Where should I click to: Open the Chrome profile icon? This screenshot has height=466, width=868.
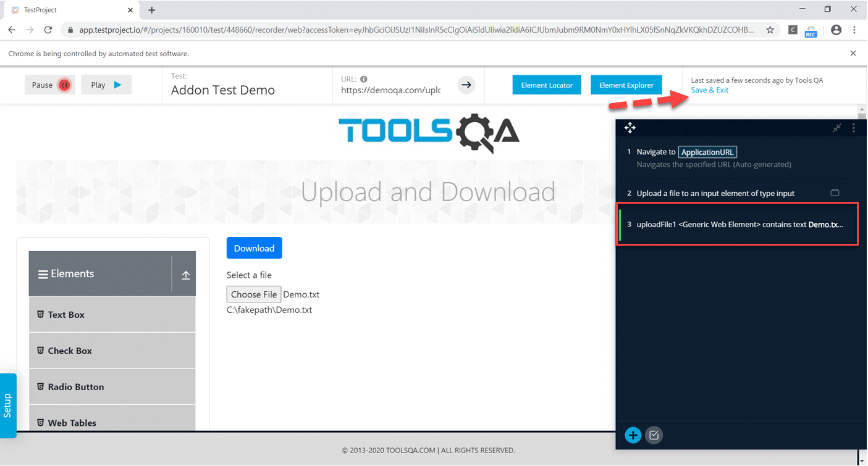click(836, 30)
